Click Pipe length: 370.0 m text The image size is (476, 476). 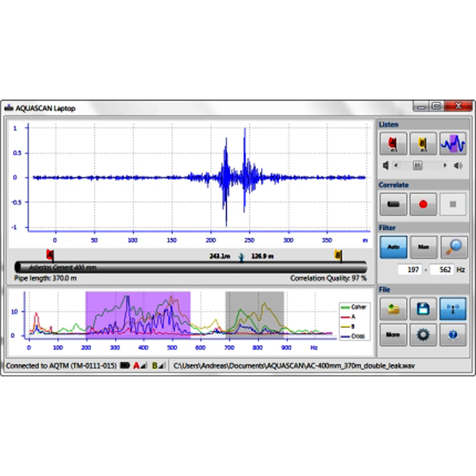45,278
